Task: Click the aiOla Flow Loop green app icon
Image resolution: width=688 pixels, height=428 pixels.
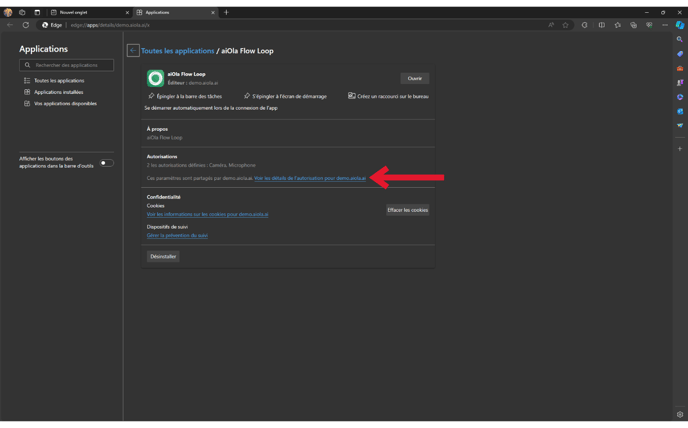Action: (155, 78)
